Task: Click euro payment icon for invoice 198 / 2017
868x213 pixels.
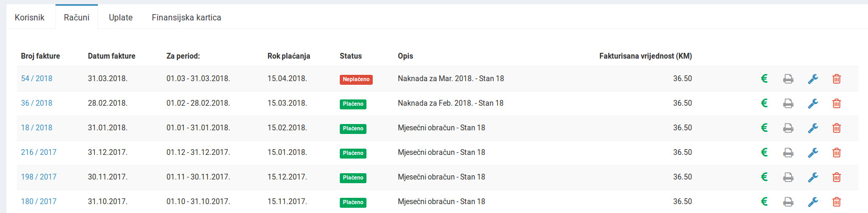Action: pos(764,177)
